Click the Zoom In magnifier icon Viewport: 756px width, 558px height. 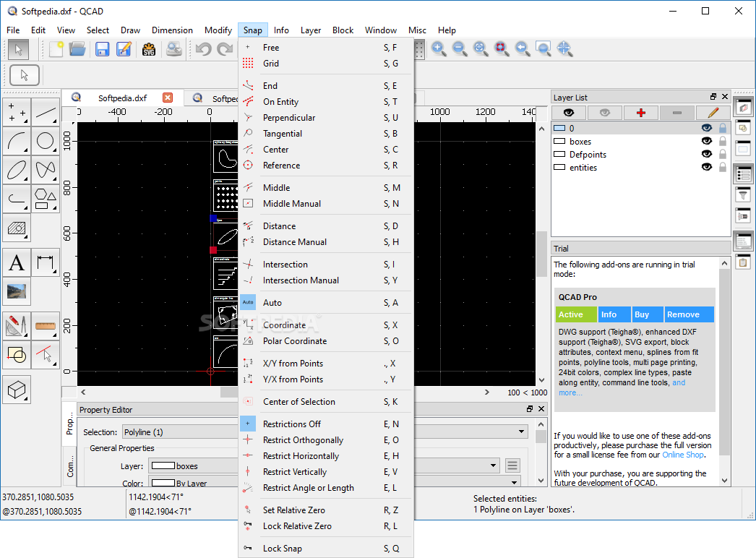pyautogui.click(x=438, y=48)
